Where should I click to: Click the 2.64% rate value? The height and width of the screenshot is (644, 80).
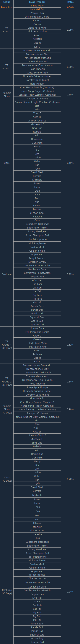click(x=70, y=382)
